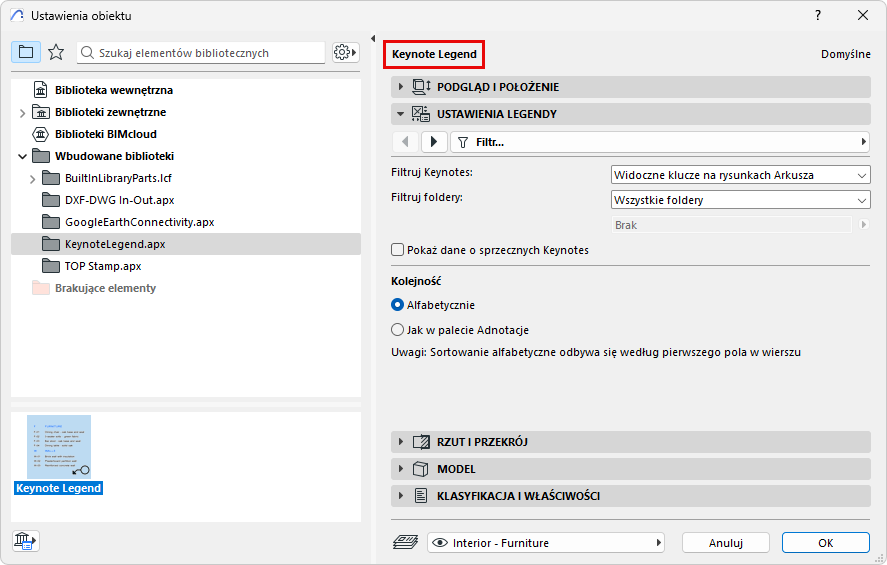
Task: Enable Pokaż dane o sprzecznych Keynotes checkbox
Action: (x=398, y=250)
